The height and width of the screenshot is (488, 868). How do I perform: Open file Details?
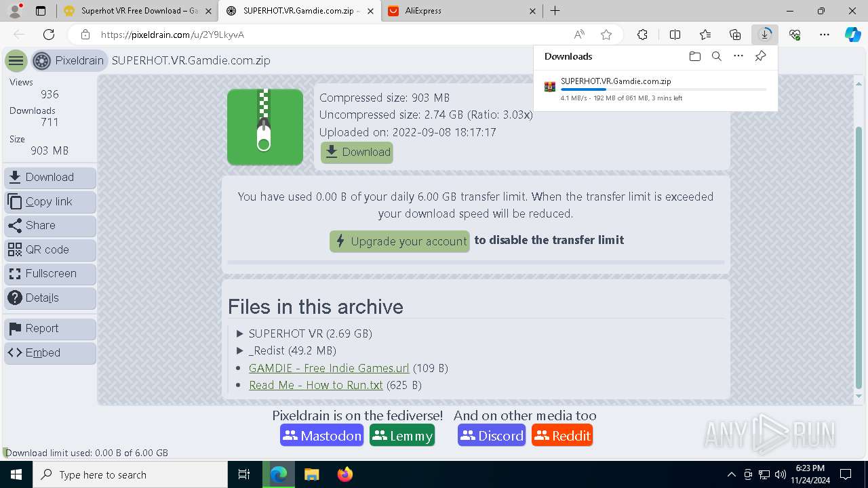pyautogui.click(x=50, y=298)
